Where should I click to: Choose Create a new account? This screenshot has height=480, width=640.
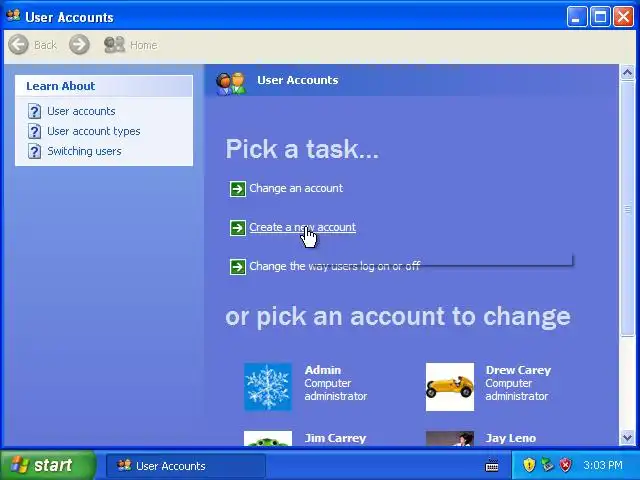[302, 227]
